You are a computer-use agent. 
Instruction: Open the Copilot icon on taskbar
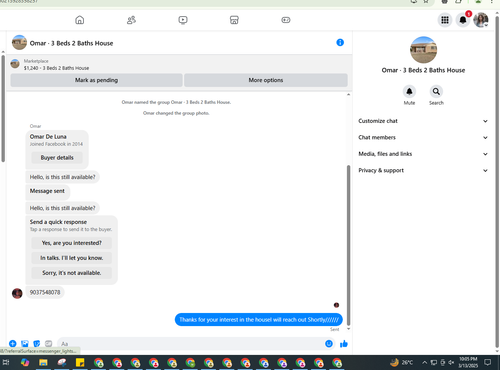click(25, 363)
